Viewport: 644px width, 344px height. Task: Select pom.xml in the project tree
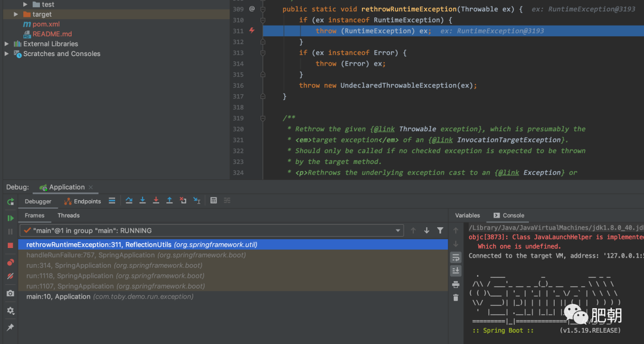tap(42, 24)
